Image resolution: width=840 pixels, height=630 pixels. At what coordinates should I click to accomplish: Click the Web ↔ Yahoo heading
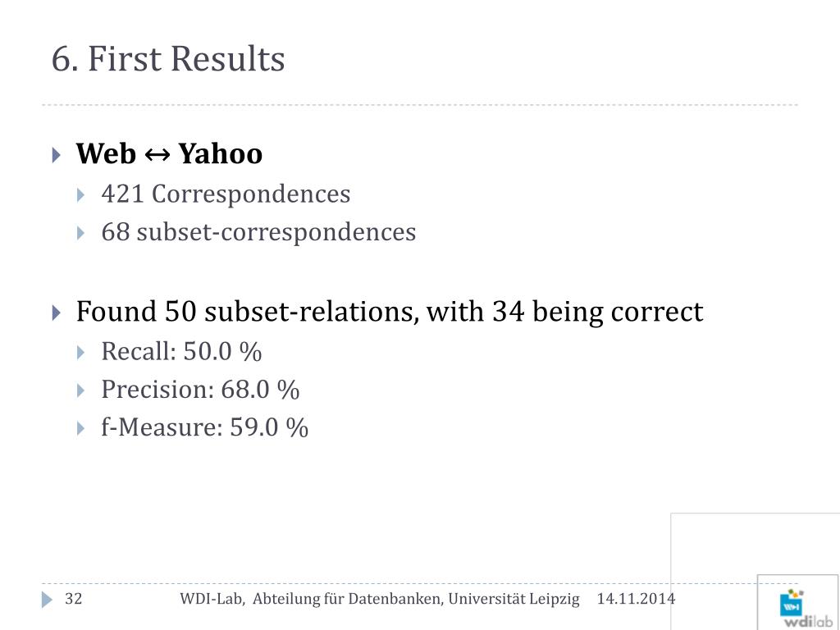(169, 154)
